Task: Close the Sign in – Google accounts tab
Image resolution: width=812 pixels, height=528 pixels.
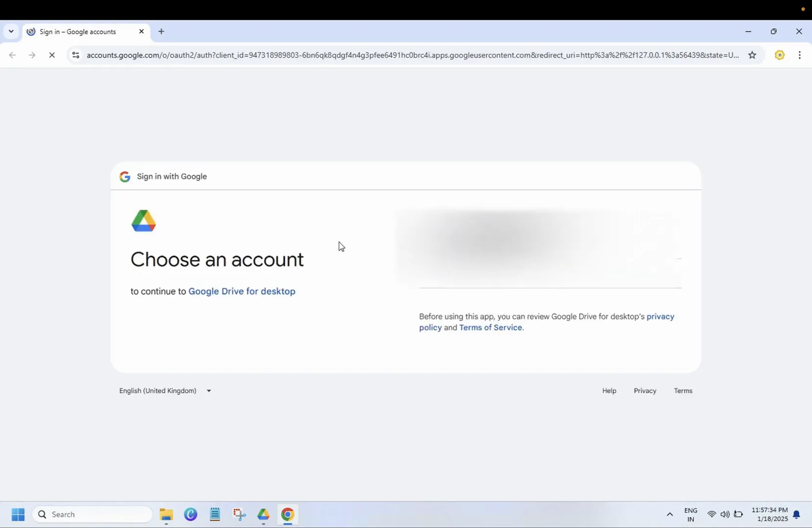Action: point(141,31)
